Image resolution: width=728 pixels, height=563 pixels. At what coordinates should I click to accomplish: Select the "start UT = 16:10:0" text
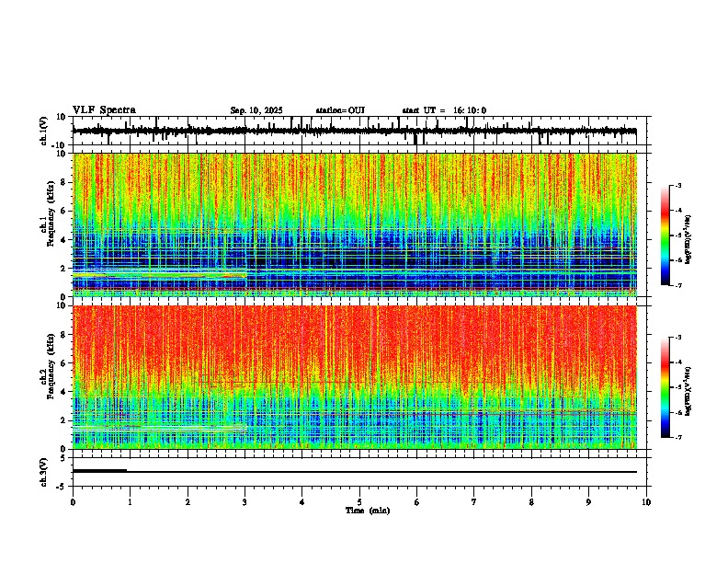tap(444, 110)
